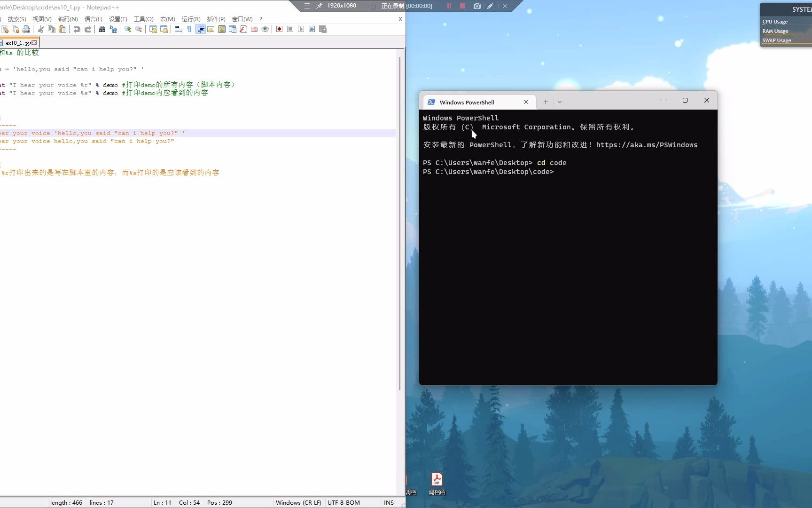Click the macro playback icon
The width and height of the screenshot is (812, 508).
(x=301, y=29)
